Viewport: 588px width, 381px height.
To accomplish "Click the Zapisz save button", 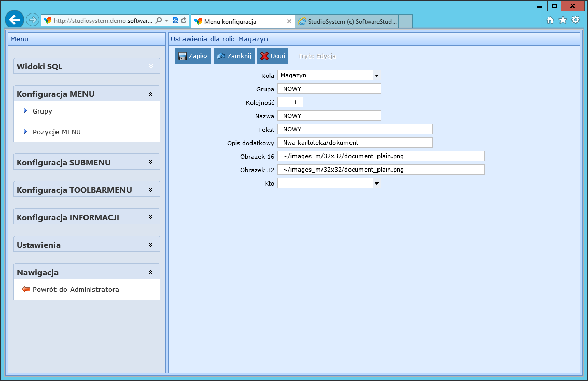I will 193,56.
